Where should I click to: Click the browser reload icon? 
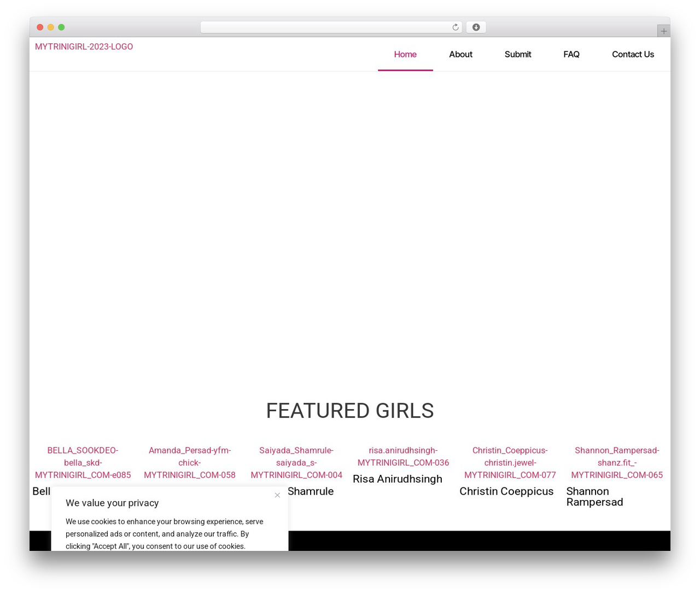tap(455, 27)
